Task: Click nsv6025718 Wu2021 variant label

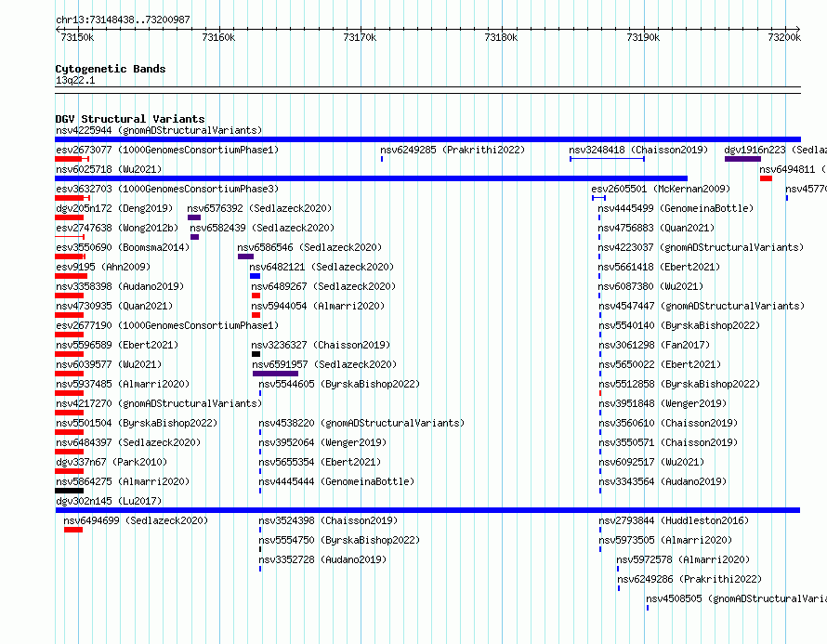Action: [109, 169]
